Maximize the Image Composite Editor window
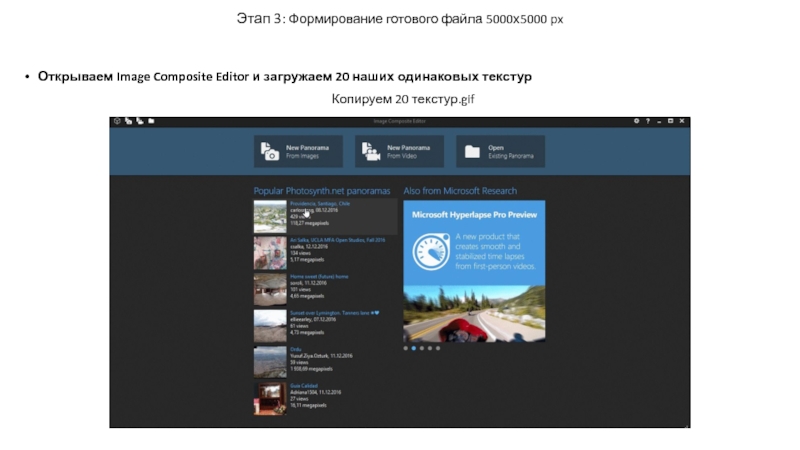 [670, 121]
